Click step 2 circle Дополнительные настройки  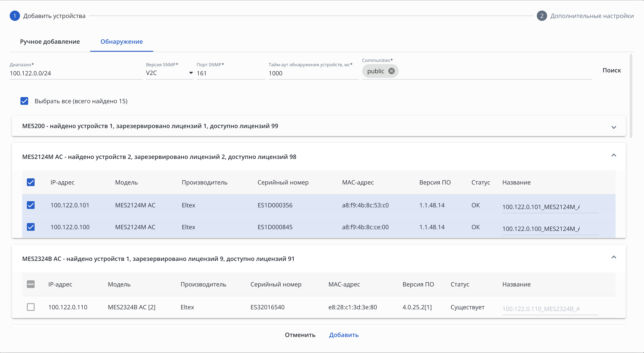click(542, 16)
